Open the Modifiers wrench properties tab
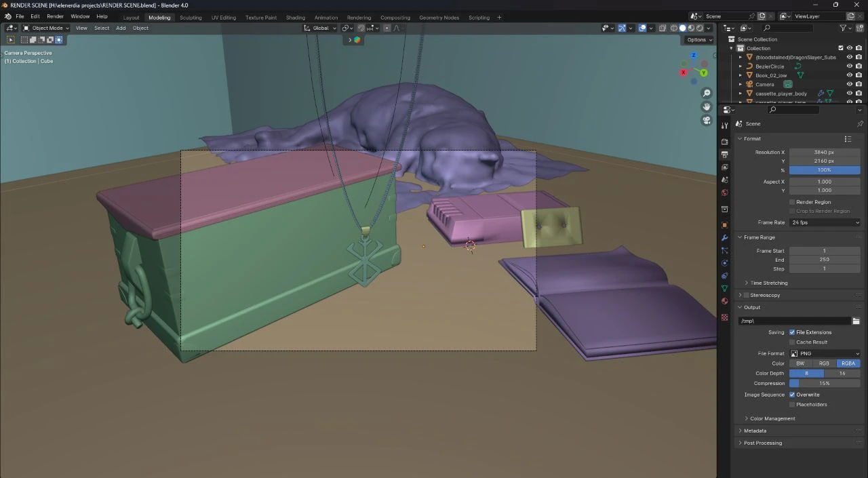 click(724, 238)
